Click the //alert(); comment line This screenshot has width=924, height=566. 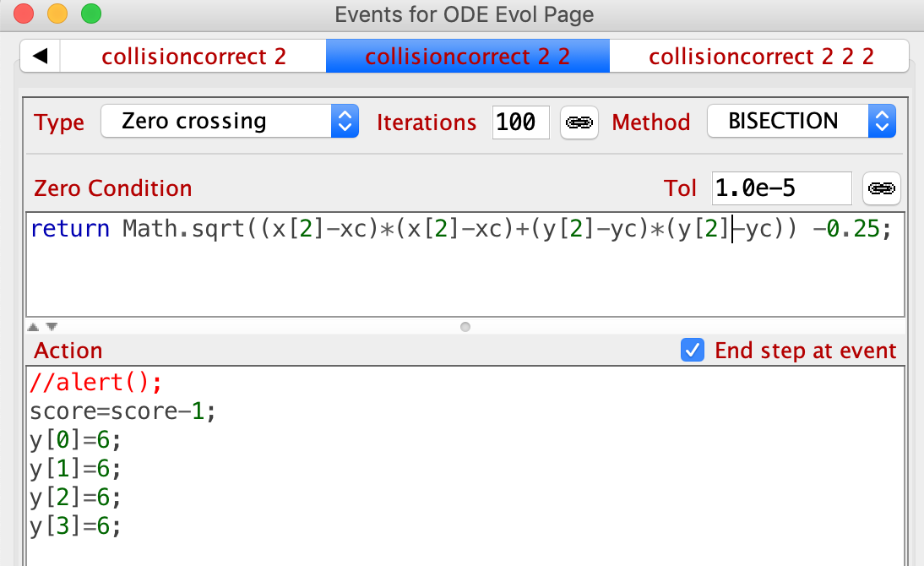[x=95, y=383]
